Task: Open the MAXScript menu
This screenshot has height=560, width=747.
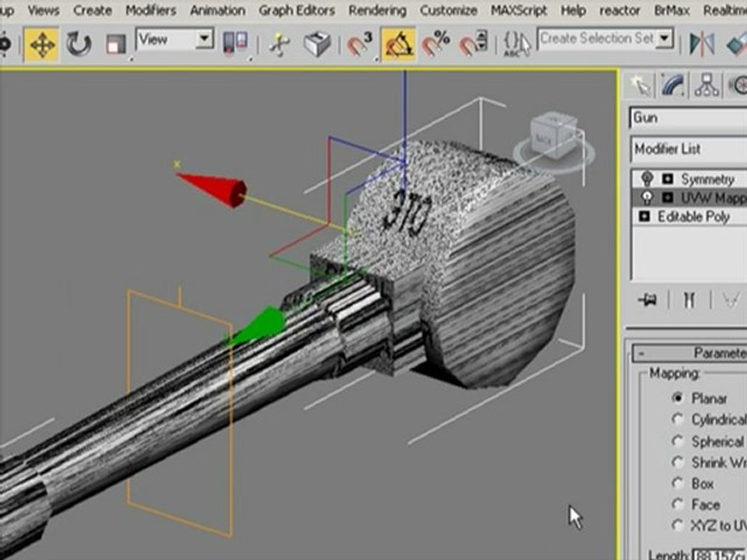Action: click(x=519, y=10)
